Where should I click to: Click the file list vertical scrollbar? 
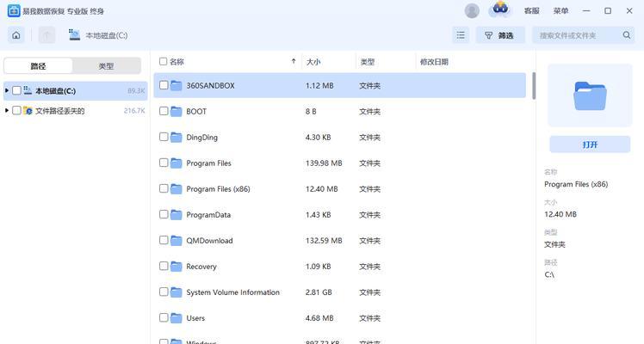(534, 86)
